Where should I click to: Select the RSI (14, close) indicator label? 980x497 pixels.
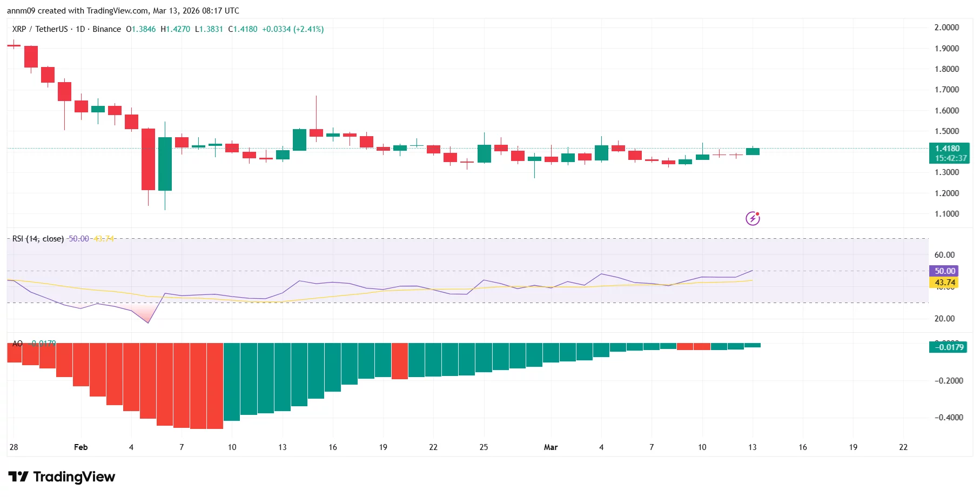pyautogui.click(x=37, y=238)
